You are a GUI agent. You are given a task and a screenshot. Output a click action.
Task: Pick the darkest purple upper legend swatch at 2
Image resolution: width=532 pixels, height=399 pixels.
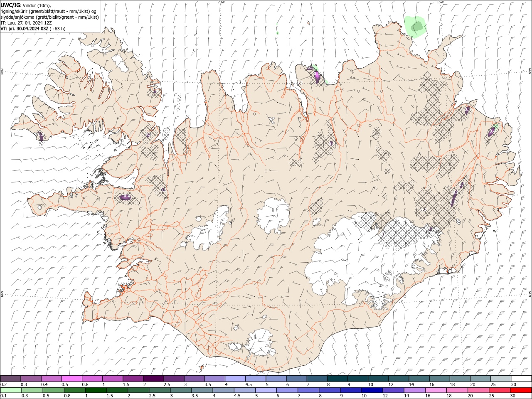153,379
